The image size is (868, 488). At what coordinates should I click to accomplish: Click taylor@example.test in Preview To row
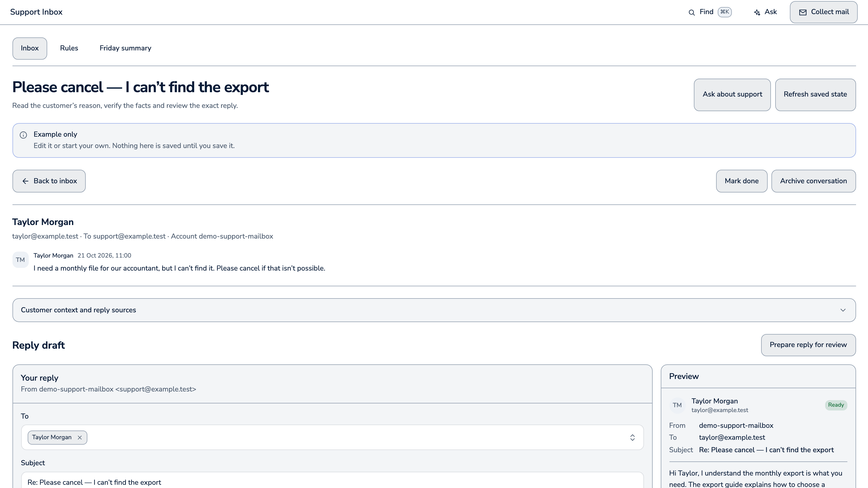point(732,438)
